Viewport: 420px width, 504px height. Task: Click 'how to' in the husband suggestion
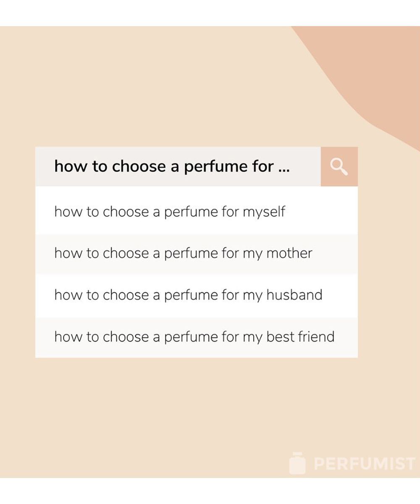(76, 295)
